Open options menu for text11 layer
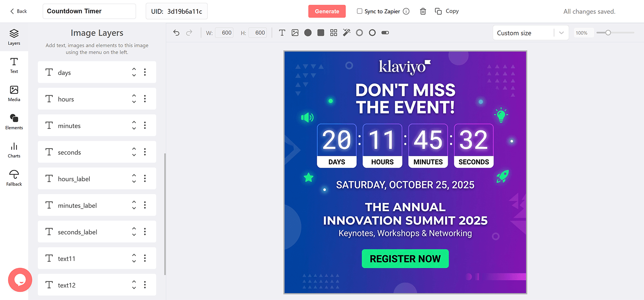Viewport: 644px width, 300px height. click(145, 258)
